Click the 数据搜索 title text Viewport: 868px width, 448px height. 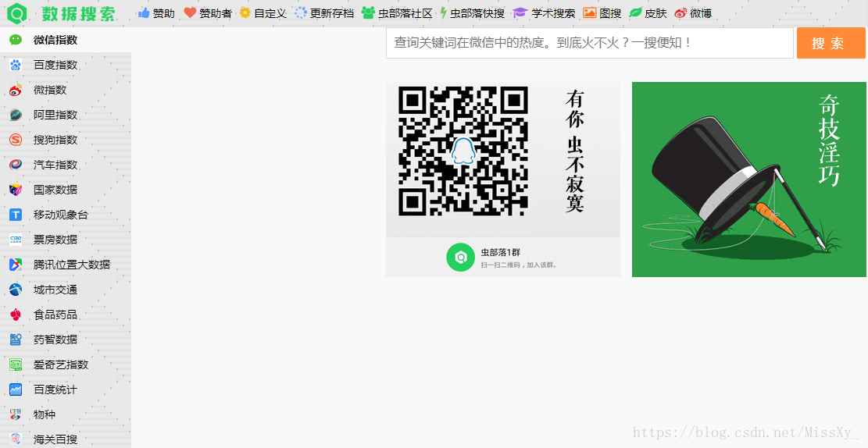[78, 14]
